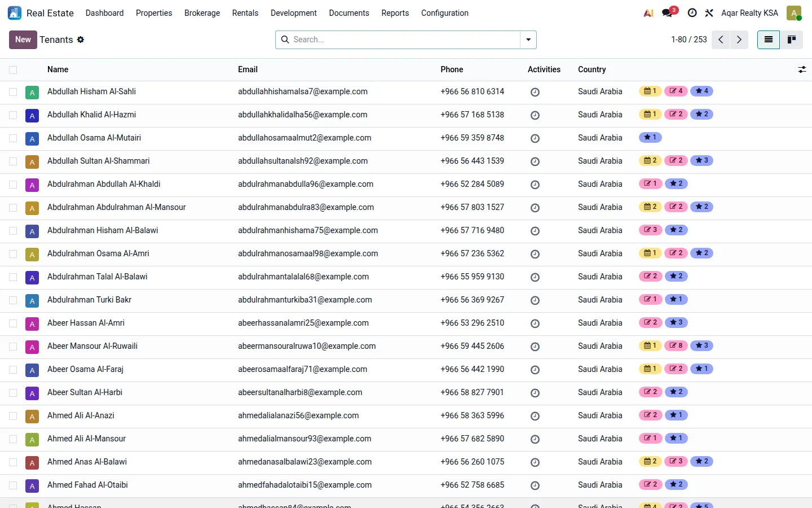The width and height of the screenshot is (812, 508).
Task: Expand the search options dropdown arrow
Action: (x=528, y=40)
